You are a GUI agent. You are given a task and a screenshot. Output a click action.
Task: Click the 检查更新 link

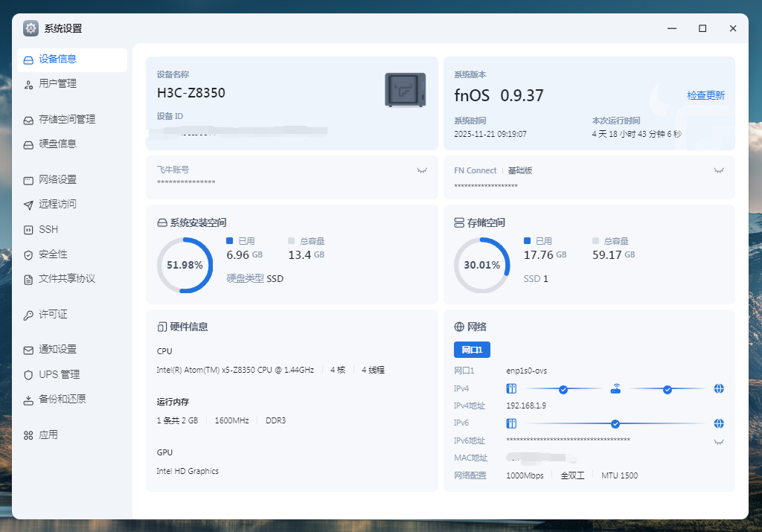pos(705,95)
